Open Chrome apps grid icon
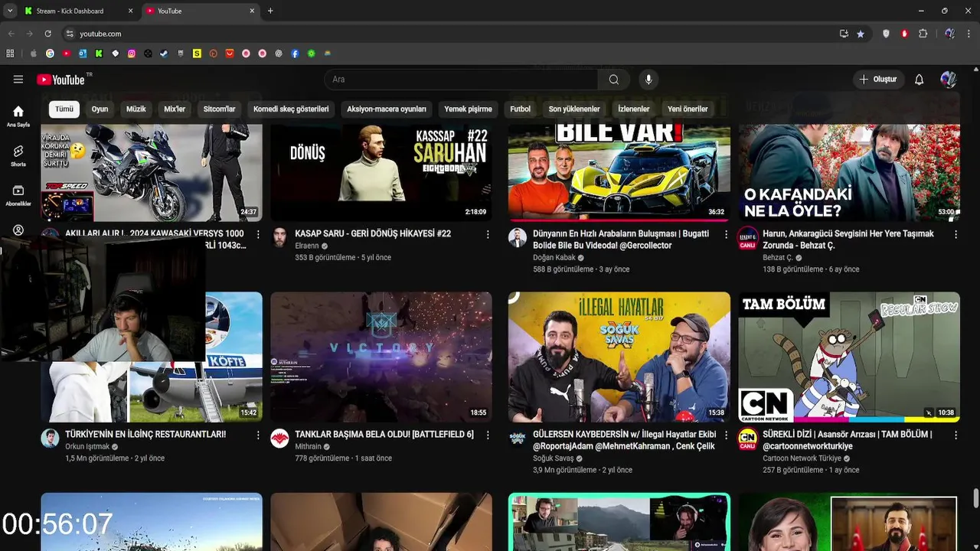The height and width of the screenshot is (551, 980). click(10, 54)
